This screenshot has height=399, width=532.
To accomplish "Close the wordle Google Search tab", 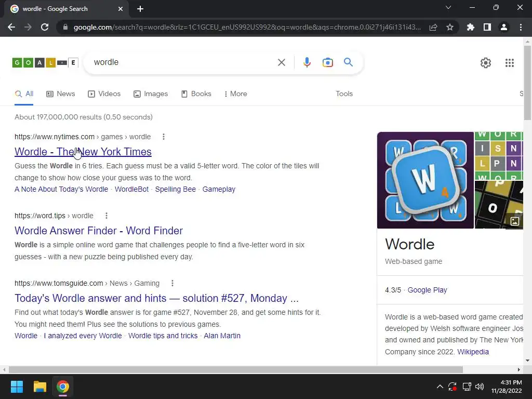I will [121, 9].
